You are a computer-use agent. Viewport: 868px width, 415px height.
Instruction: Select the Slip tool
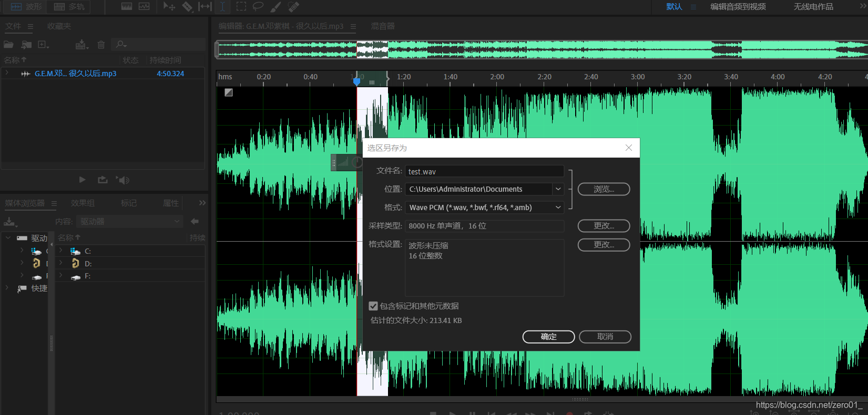205,6
